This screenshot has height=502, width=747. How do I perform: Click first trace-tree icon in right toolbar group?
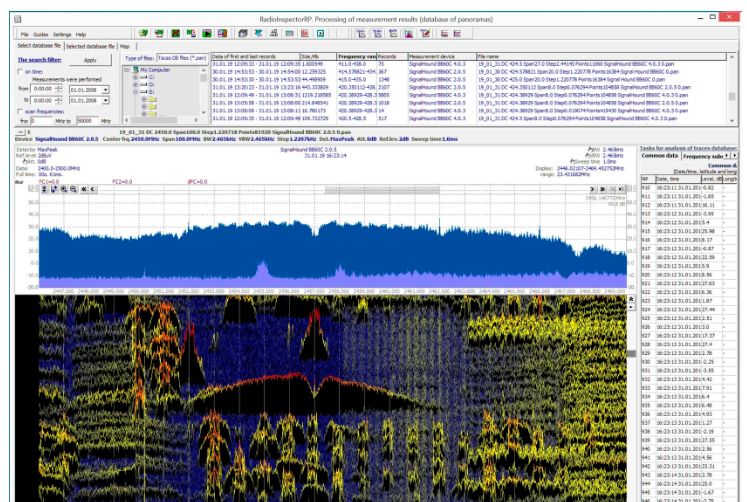(362, 33)
